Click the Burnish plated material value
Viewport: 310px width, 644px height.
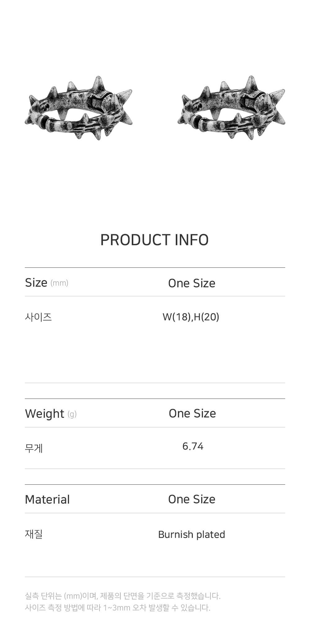point(192,535)
